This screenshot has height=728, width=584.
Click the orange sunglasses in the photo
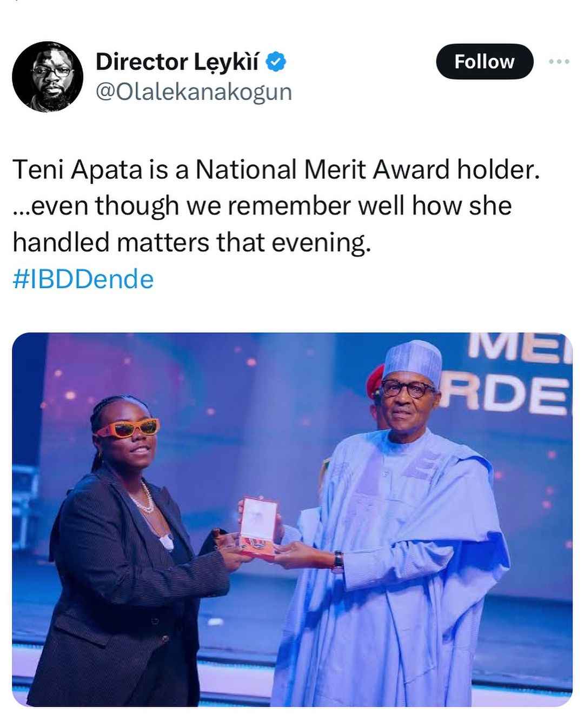click(127, 427)
